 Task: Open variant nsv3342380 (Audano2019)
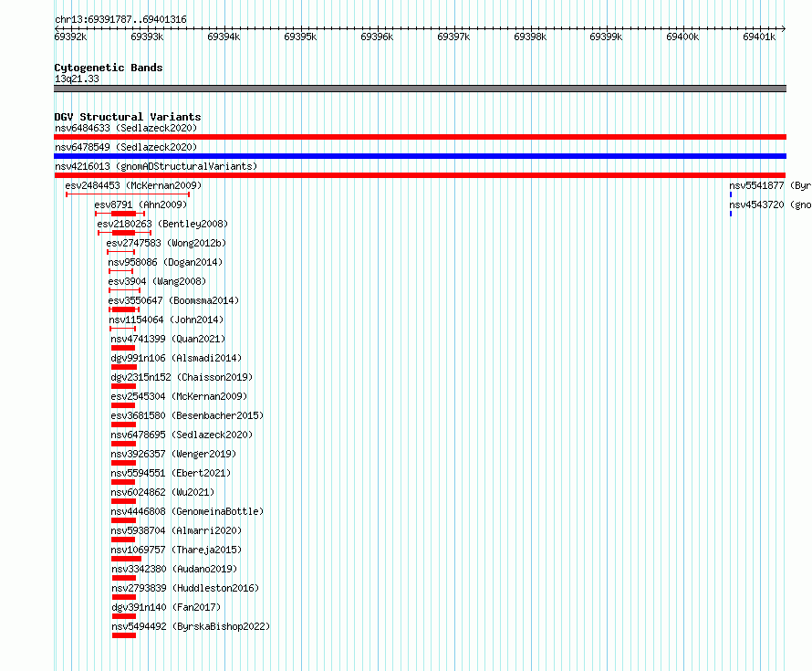tap(174, 569)
